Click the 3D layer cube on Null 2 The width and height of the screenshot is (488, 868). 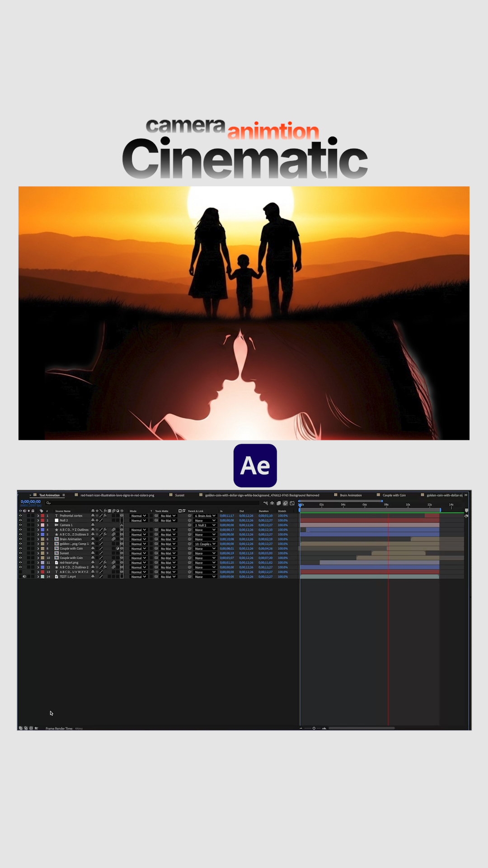click(122, 520)
